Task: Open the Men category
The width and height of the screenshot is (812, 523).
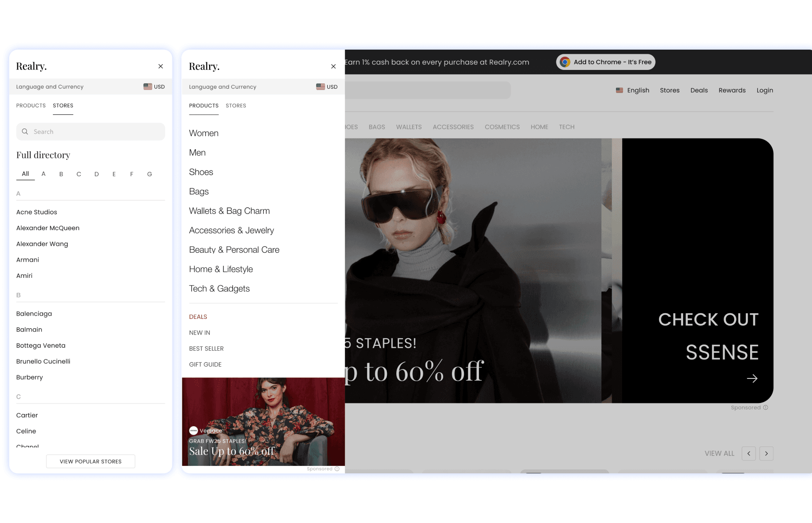Action: (197, 153)
